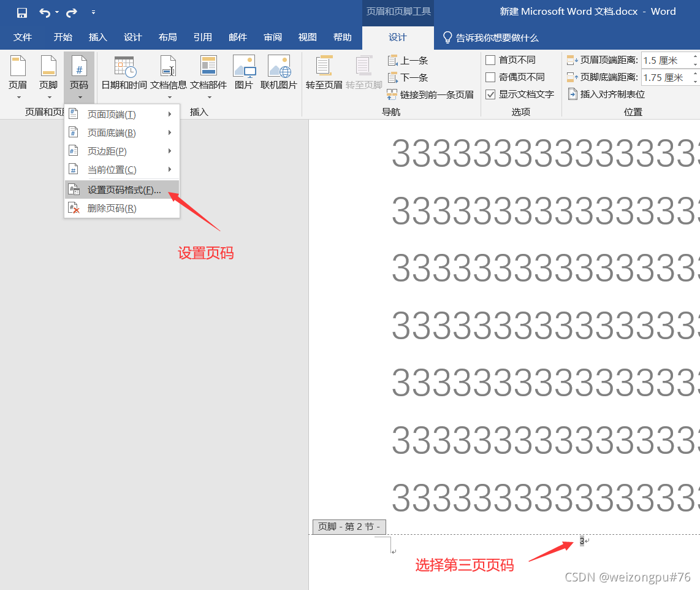The image size is (700, 590).
Task: Open the 审阅 ribbon tab
Action: click(x=272, y=37)
